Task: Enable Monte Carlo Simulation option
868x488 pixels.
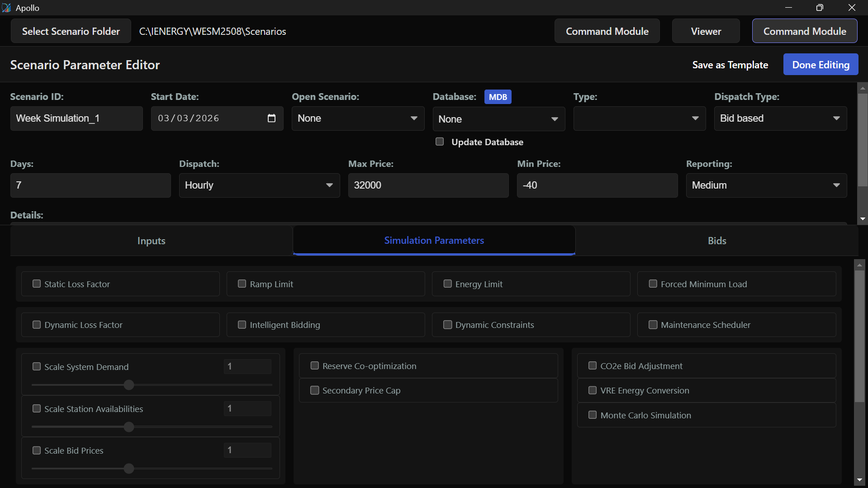Action: tap(592, 415)
